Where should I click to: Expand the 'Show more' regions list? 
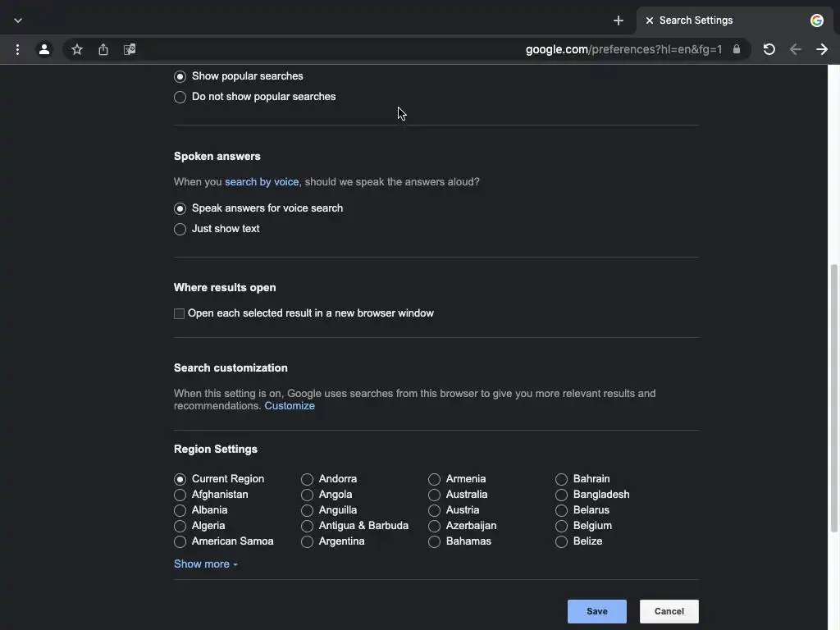205,564
